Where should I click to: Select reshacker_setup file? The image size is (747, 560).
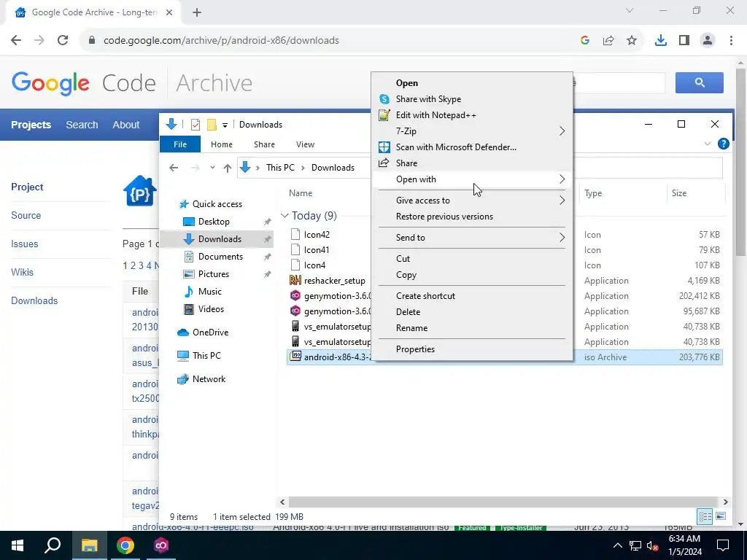334,281
